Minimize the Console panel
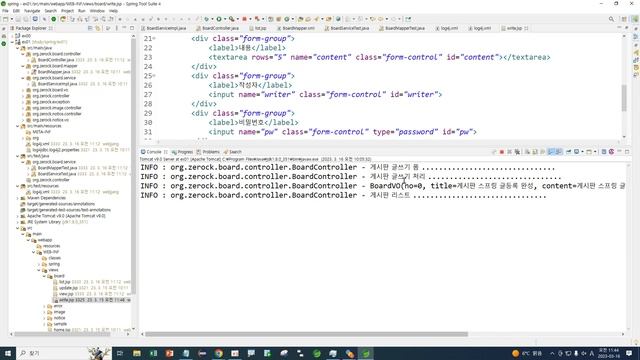The height and width of the screenshot is (360, 640). (619, 151)
